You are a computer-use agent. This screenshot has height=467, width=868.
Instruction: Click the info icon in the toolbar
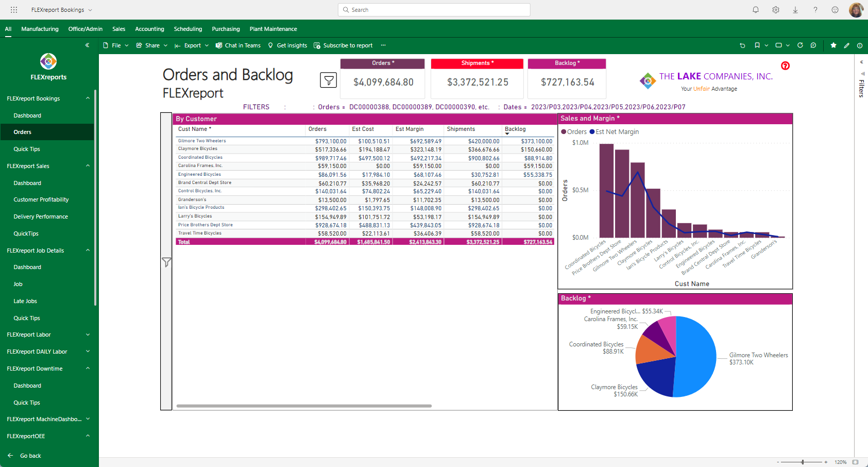[860, 45]
